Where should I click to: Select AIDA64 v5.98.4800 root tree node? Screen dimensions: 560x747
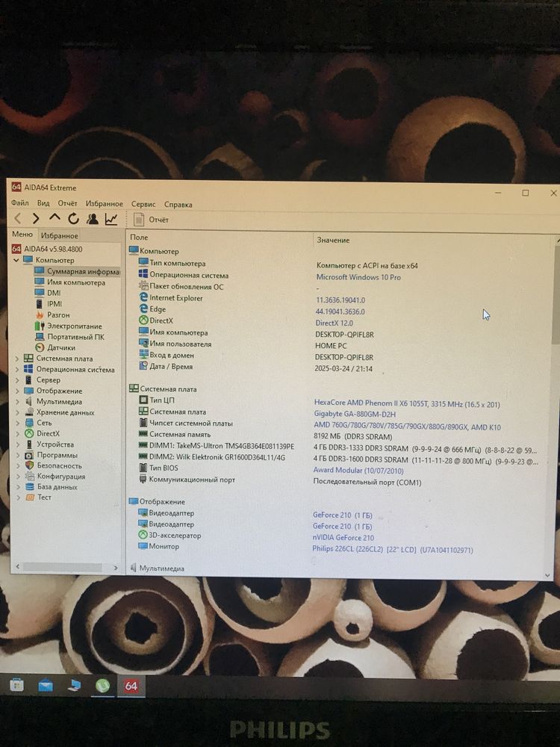pyautogui.click(x=47, y=249)
